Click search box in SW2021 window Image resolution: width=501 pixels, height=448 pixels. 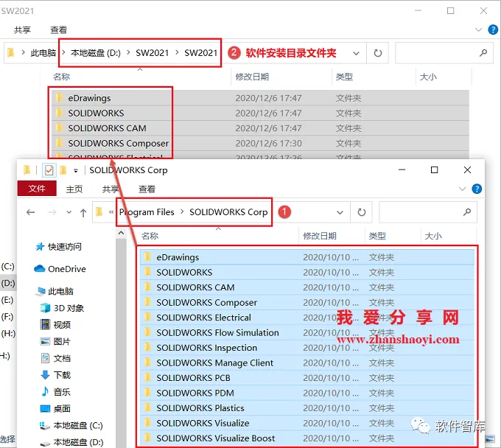[x=444, y=53]
